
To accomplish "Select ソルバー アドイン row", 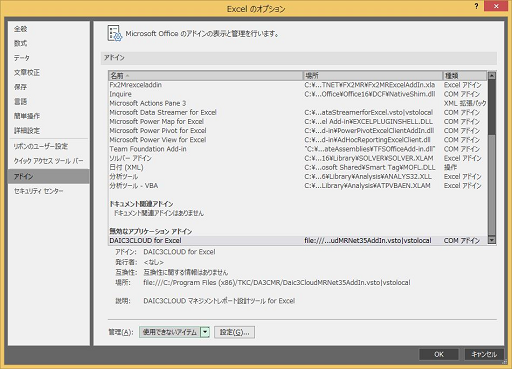I will tap(298, 158).
